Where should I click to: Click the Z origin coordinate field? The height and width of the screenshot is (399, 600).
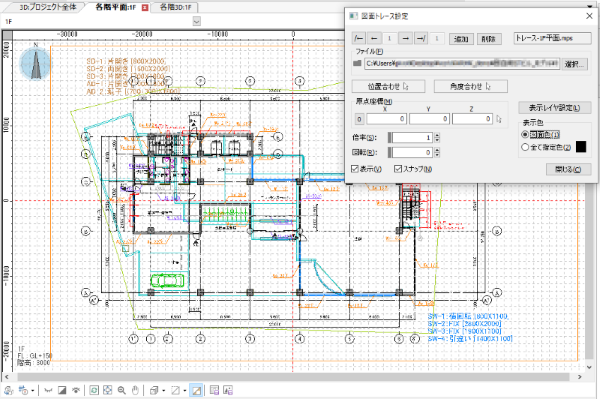472,119
